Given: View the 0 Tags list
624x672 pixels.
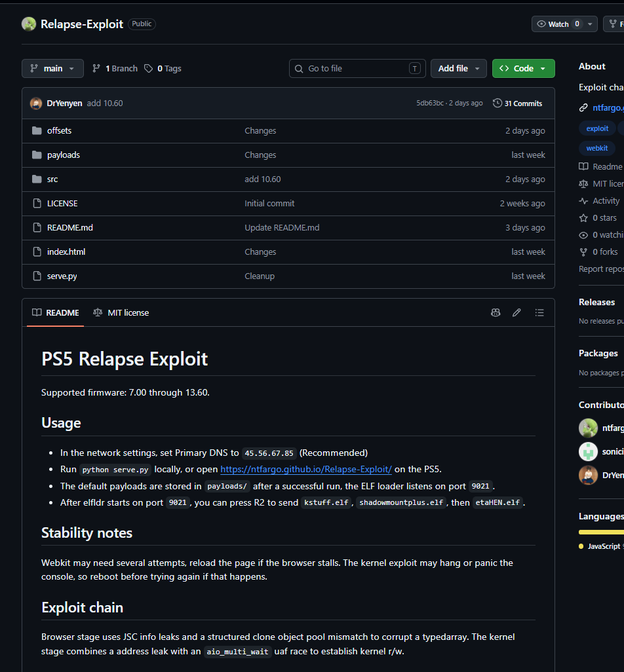Looking at the screenshot, I should point(163,69).
